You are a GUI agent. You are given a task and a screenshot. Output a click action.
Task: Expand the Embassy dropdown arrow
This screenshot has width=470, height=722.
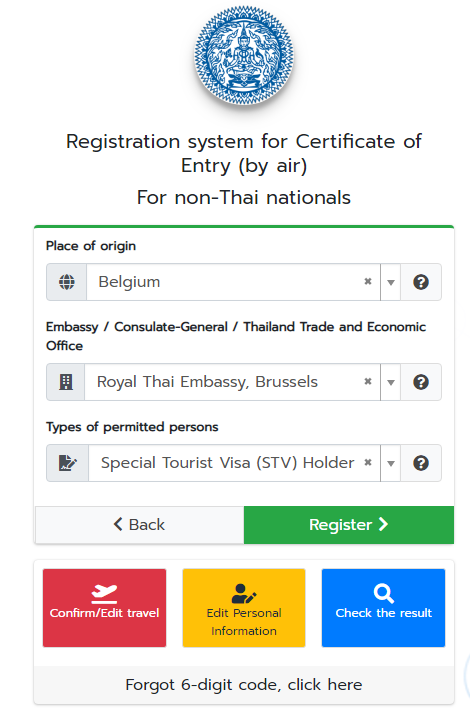click(391, 382)
